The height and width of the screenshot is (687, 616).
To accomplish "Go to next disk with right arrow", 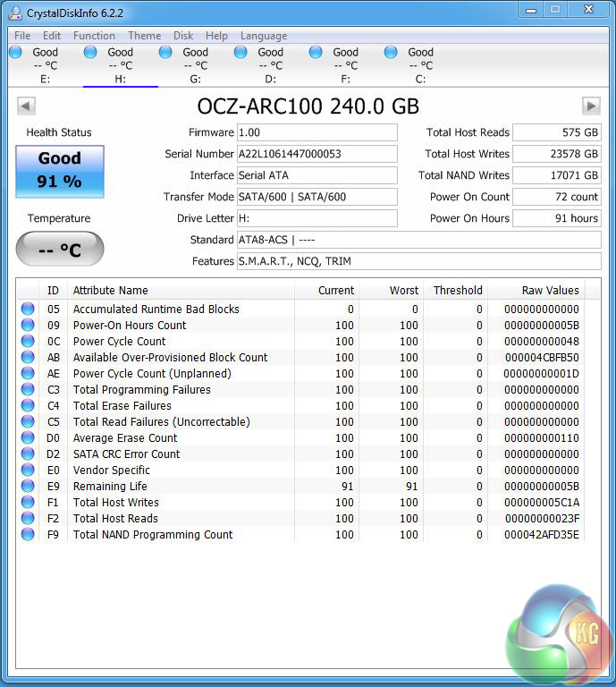I will (x=591, y=106).
